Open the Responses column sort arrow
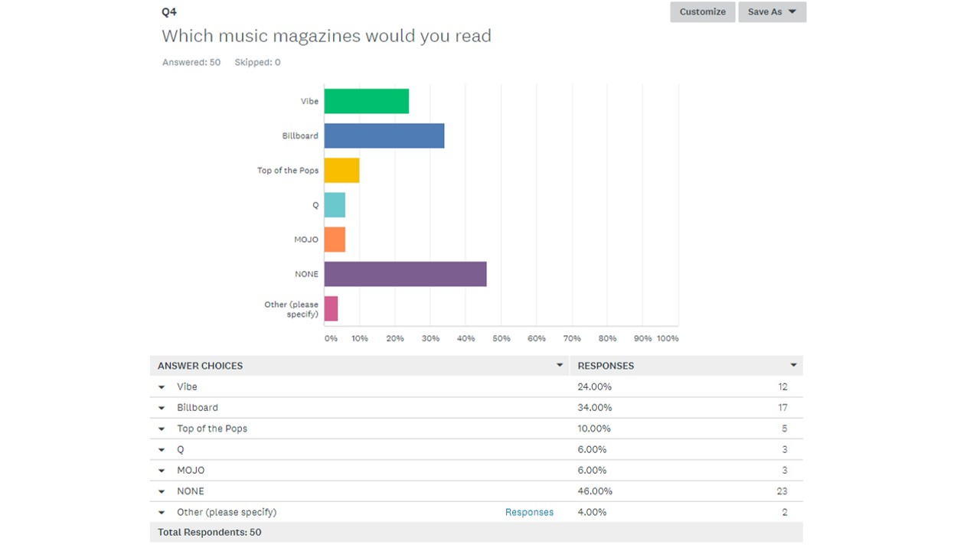980x551 pixels. pos(793,366)
